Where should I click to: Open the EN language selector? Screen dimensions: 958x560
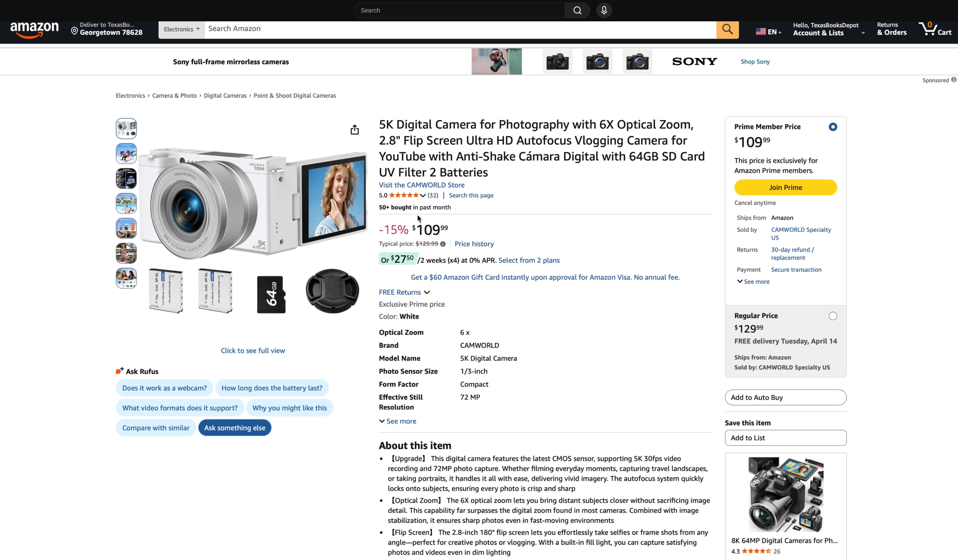768,31
